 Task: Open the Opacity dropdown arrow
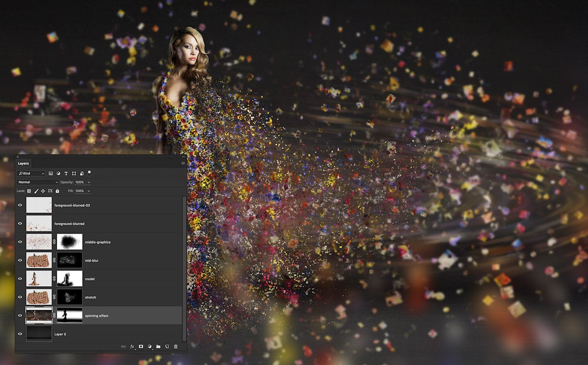point(88,182)
